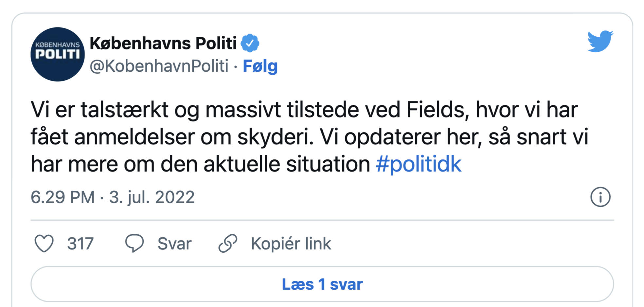644x307 pixels.
Task: Open the tweet info icon
Action: click(600, 197)
